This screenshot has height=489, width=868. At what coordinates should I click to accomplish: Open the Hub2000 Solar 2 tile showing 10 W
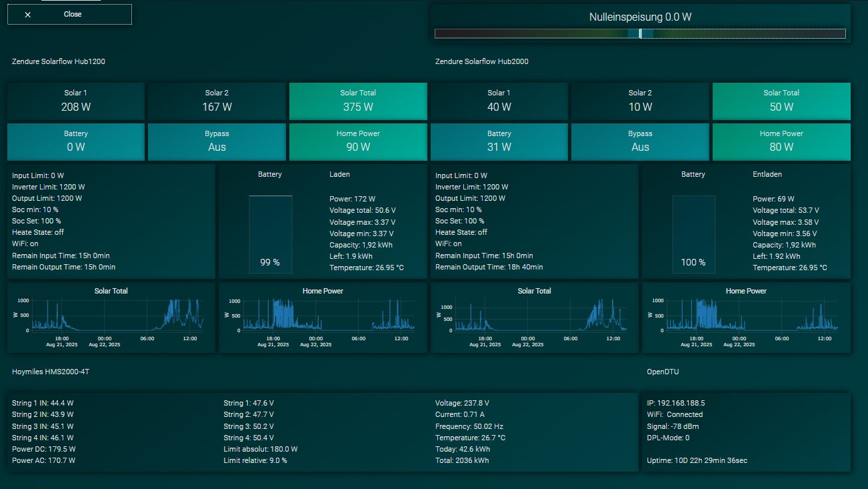tap(640, 101)
